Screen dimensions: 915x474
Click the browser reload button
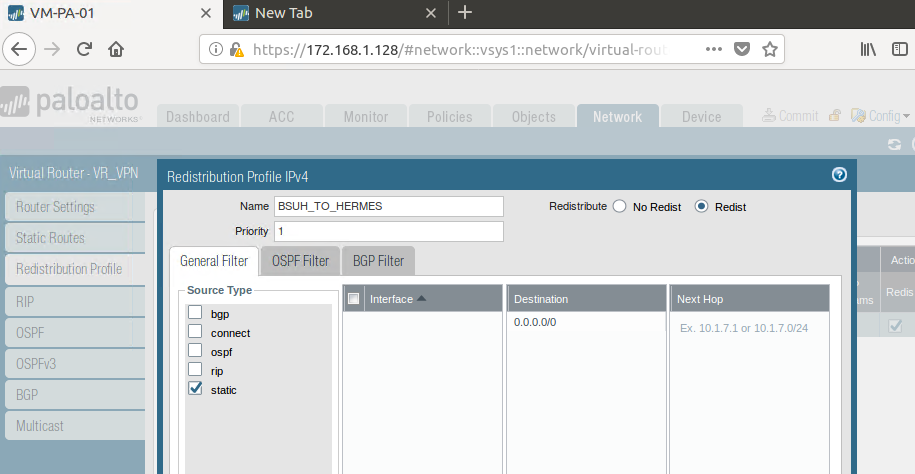pos(85,49)
